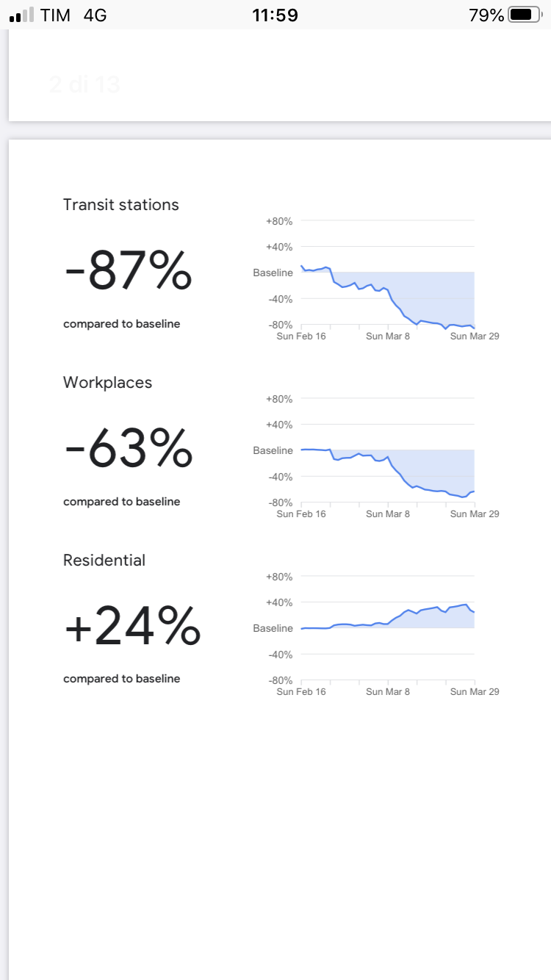The image size is (551, 980).
Task: Tap the -63% workplaces value
Action: 129,449
